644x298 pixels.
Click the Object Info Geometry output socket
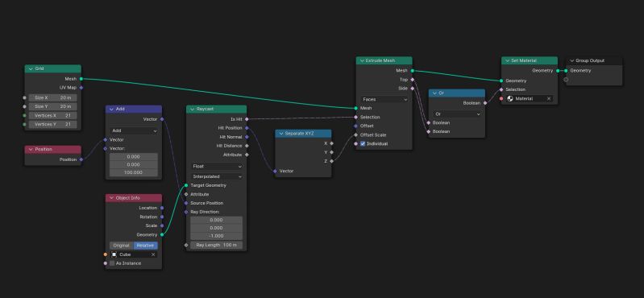tap(162, 235)
